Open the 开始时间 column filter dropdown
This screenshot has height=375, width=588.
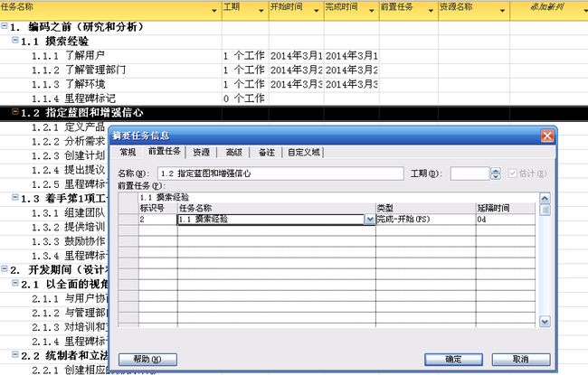[317, 11]
